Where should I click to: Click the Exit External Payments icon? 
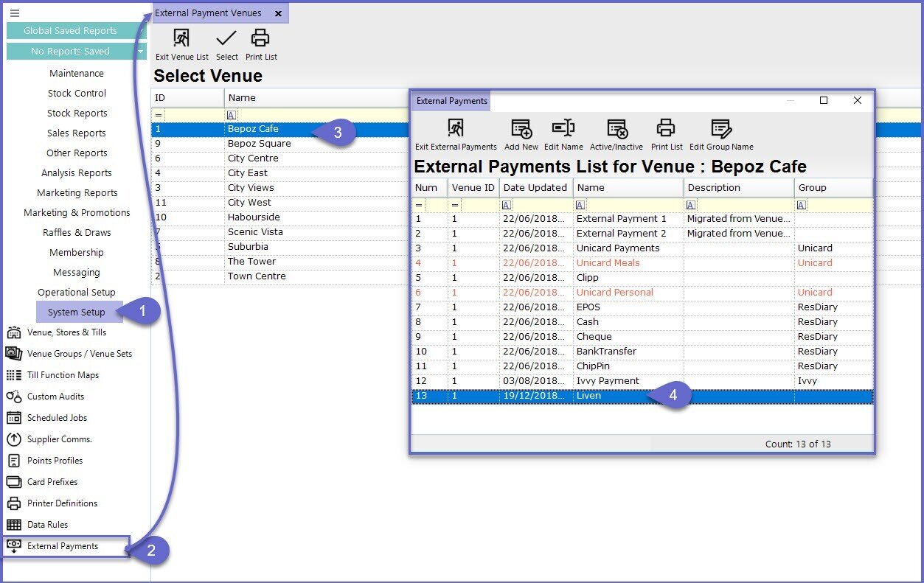(x=456, y=129)
